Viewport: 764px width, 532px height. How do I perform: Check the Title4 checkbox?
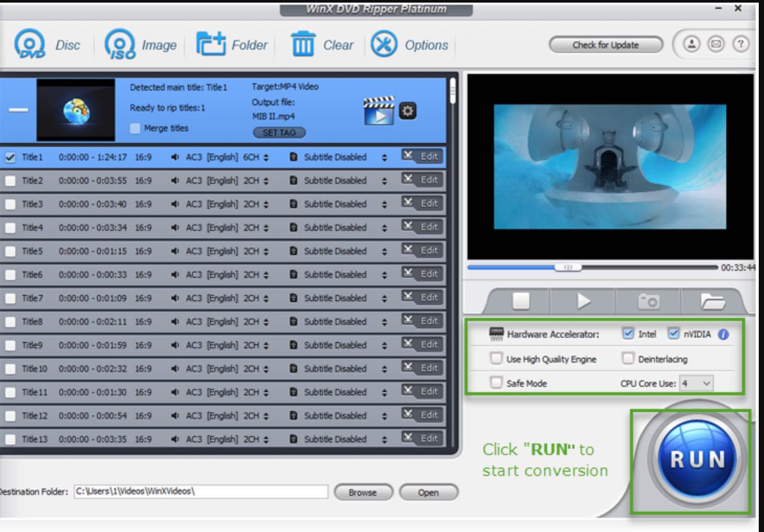click(x=10, y=228)
